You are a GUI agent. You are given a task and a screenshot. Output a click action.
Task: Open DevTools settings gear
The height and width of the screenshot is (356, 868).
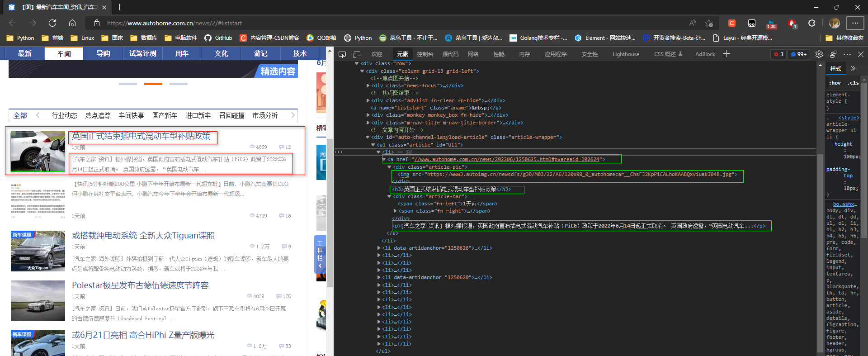[x=819, y=54]
